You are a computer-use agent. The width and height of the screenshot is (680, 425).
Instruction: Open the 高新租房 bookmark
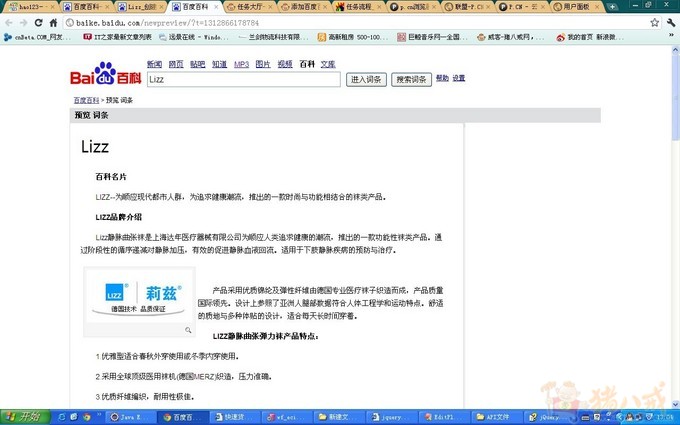(x=353, y=37)
